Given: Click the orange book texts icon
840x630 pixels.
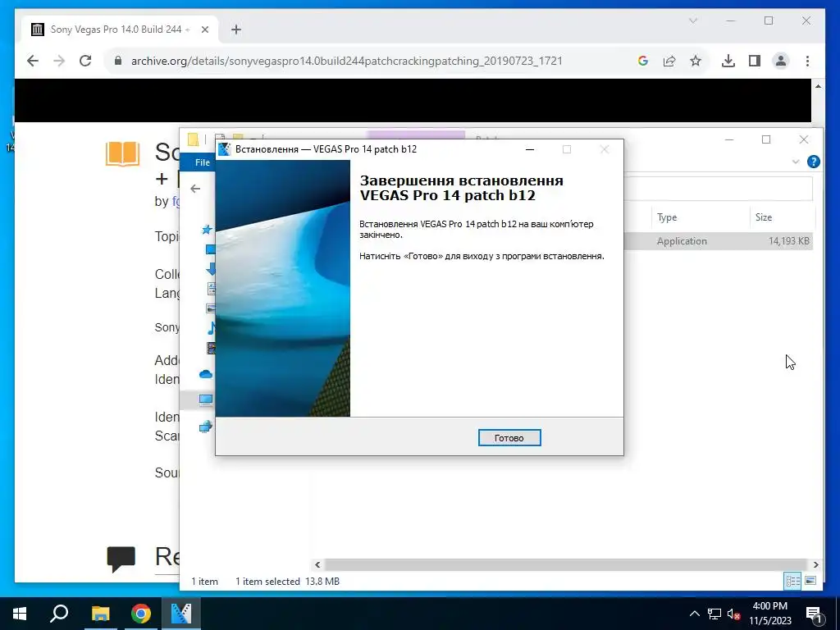Looking at the screenshot, I should coord(123,154).
